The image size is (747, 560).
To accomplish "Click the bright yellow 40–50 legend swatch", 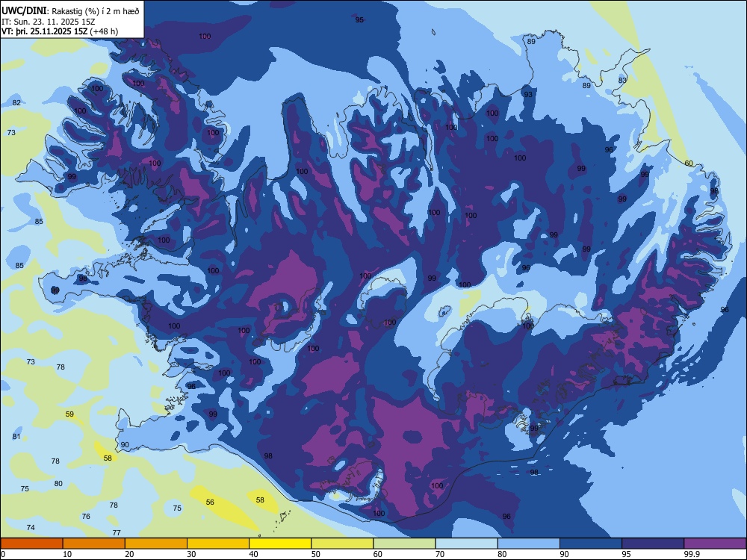I will coord(280,544).
